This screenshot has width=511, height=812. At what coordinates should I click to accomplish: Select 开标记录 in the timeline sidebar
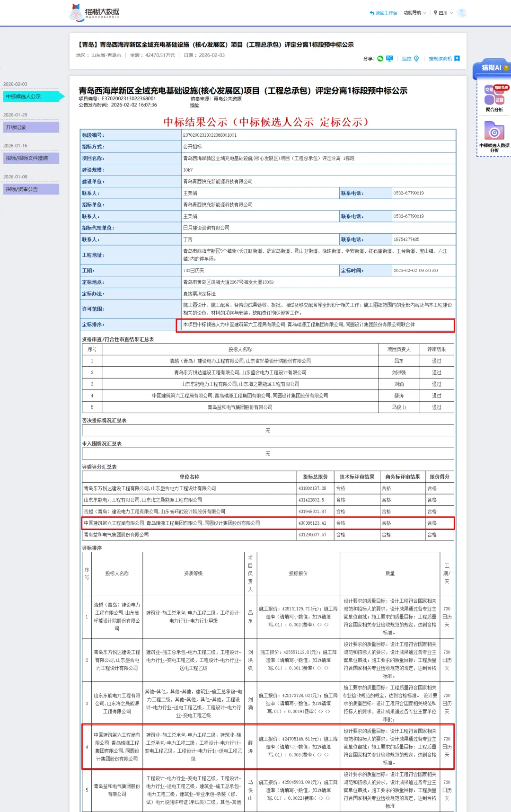tap(31, 127)
